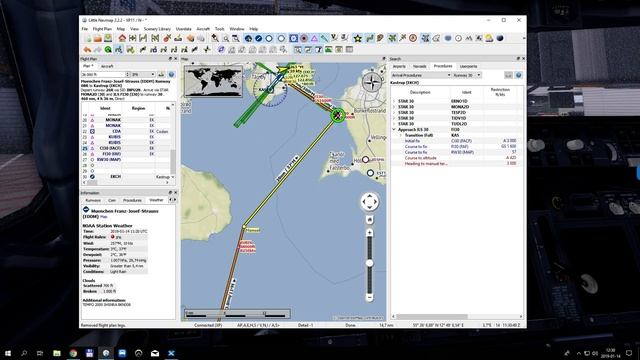Switch to the Aircraft tab in Flight Plan panel

tap(107, 66)
